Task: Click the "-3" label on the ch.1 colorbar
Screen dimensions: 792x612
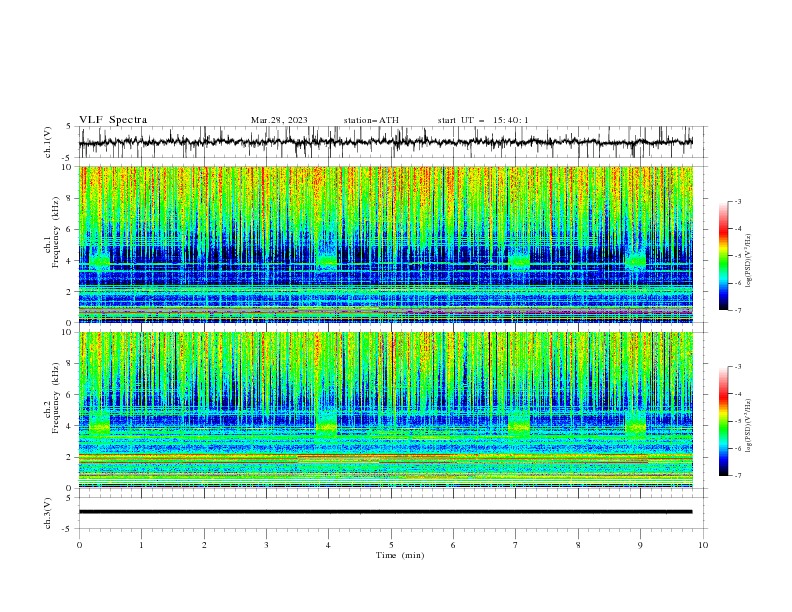Action: (737, 201)
